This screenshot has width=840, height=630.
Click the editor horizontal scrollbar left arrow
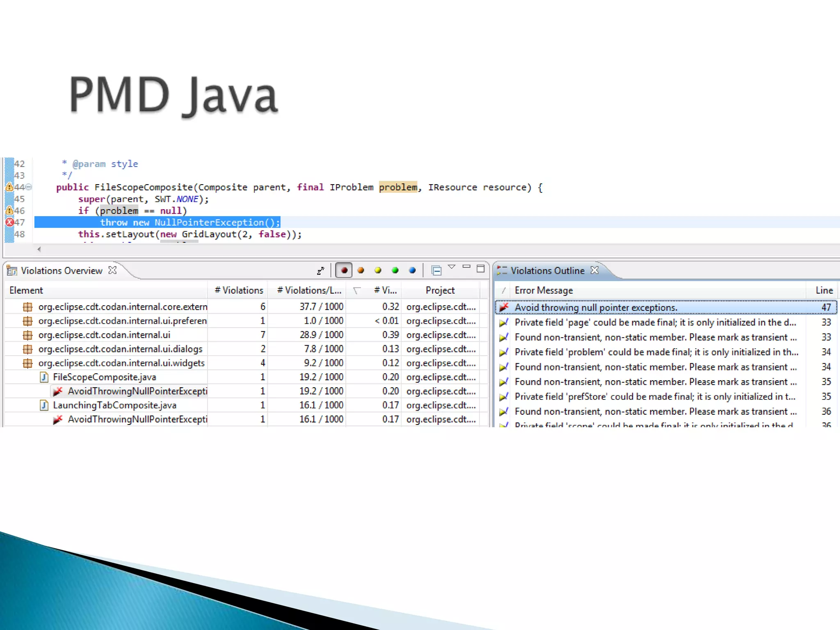click(x=39, y=249)
